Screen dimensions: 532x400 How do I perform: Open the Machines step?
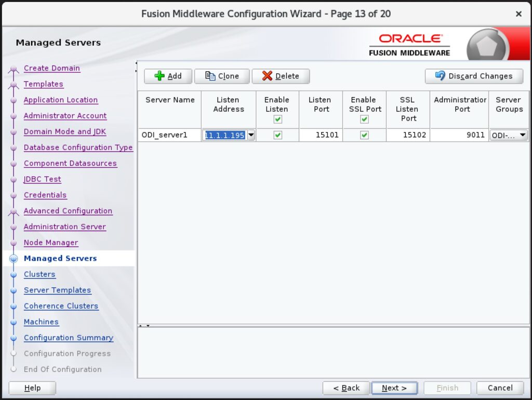coord(41,322)
